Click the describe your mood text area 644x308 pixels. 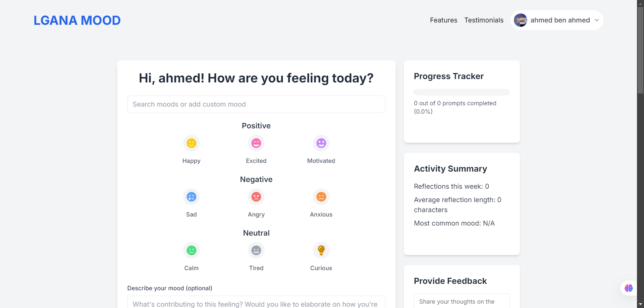click(x=256, y=303)
